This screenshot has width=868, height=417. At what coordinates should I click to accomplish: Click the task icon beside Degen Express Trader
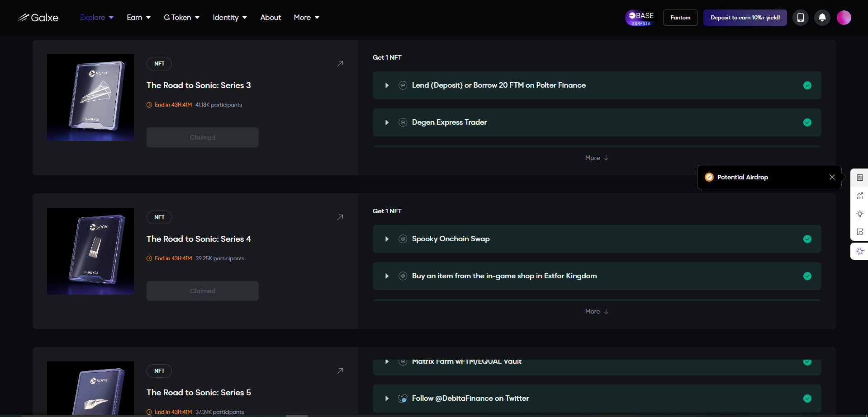point(403,122)
